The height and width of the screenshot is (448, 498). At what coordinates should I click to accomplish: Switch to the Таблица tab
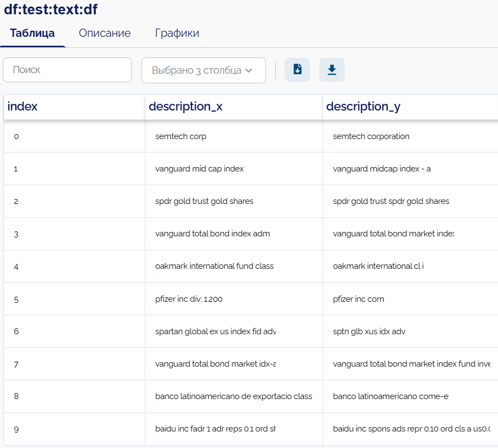(32, 33)
